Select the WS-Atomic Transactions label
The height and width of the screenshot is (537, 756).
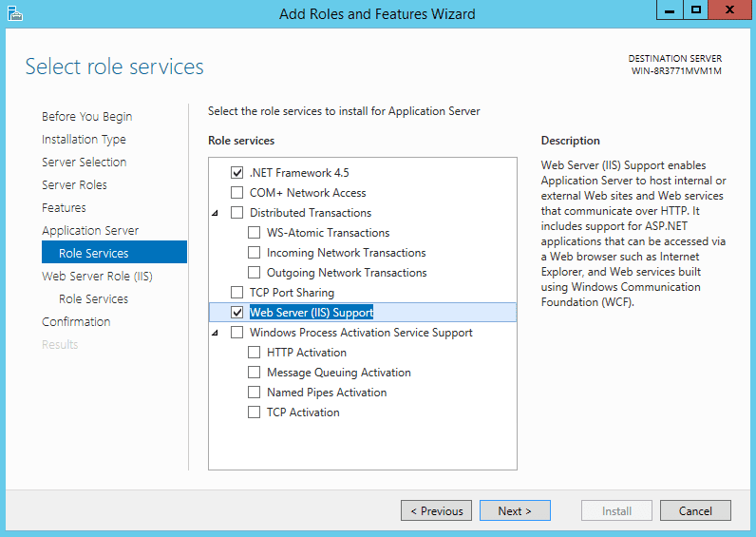pos(329,233)
